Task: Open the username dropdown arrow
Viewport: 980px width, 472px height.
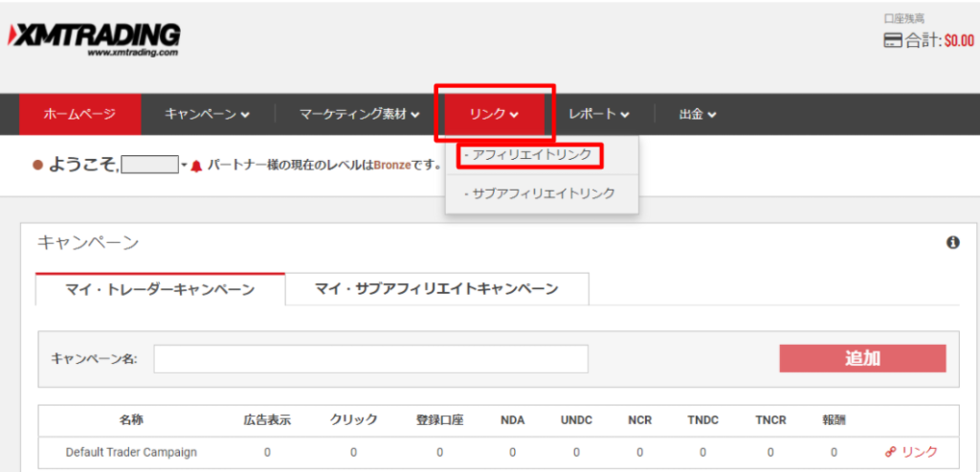Action: click(185, 166)
